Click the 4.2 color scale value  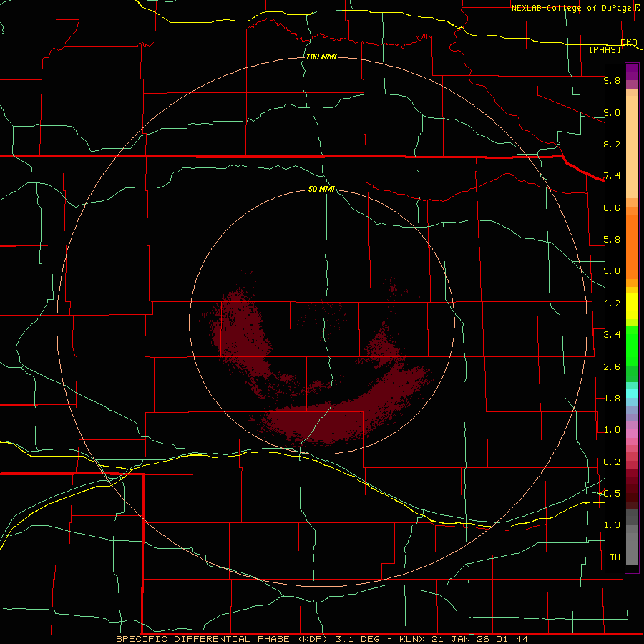click(612, 303)
